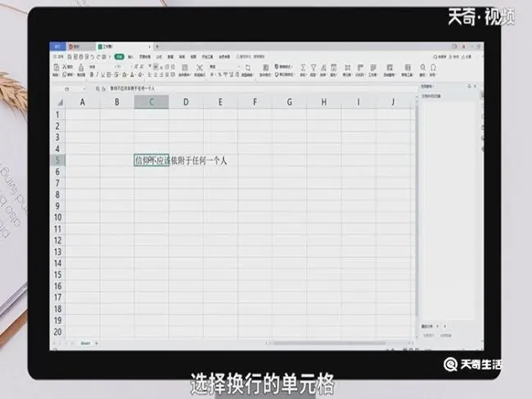Click the Select All corner triangle

60,102
